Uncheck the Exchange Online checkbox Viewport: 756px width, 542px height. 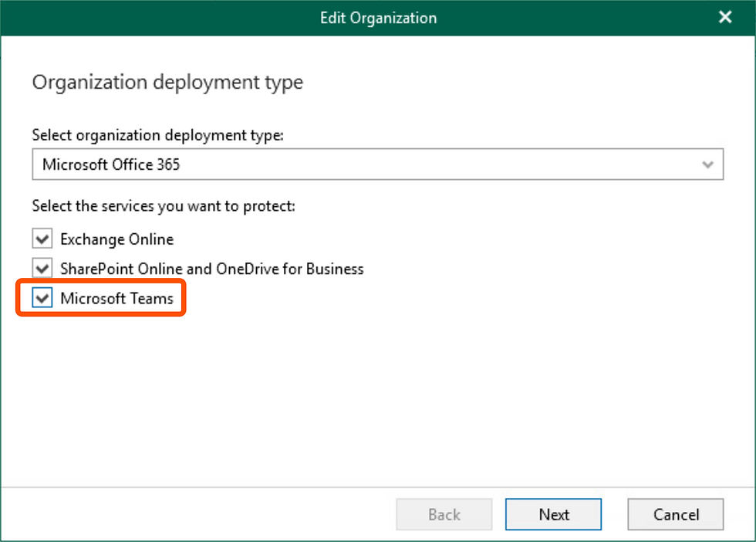(42, 239)
